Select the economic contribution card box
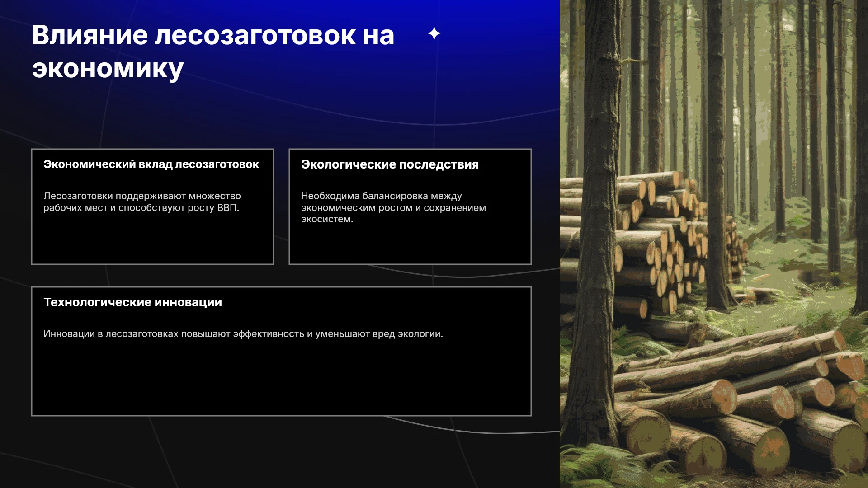Viewport: 868px width, 488px height. 152,206
